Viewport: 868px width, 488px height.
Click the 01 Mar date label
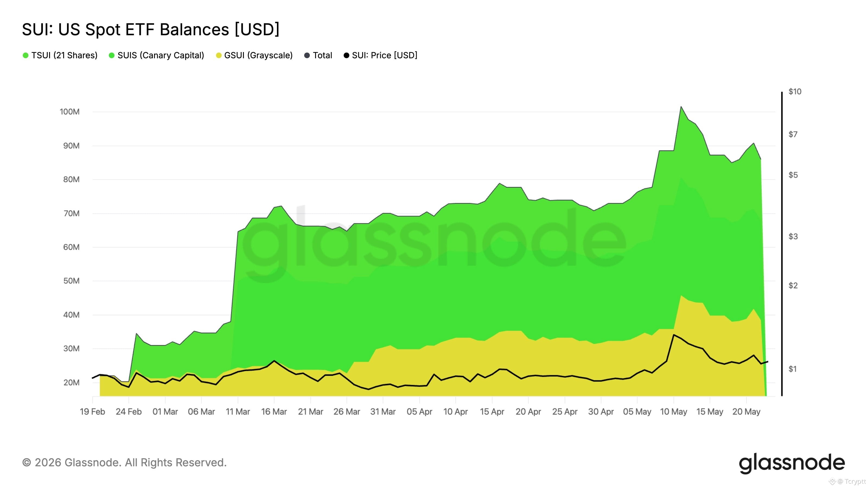165,412
